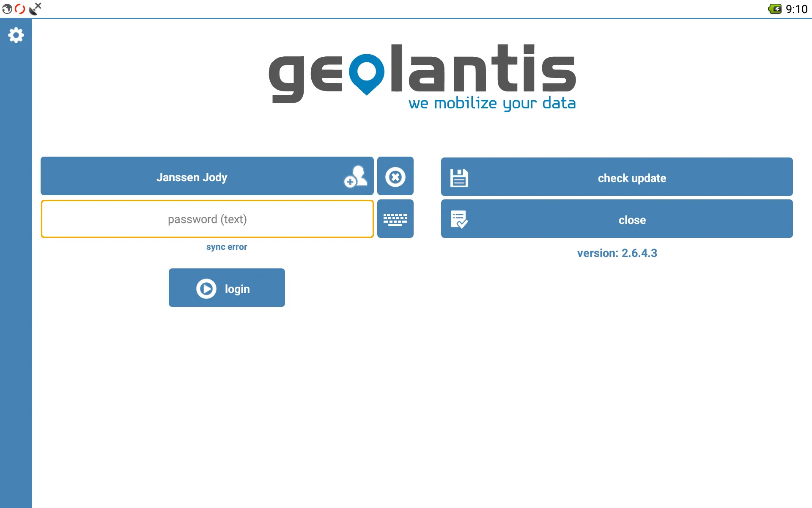Toggle the on-screen keyboard display

pos(395,219)
